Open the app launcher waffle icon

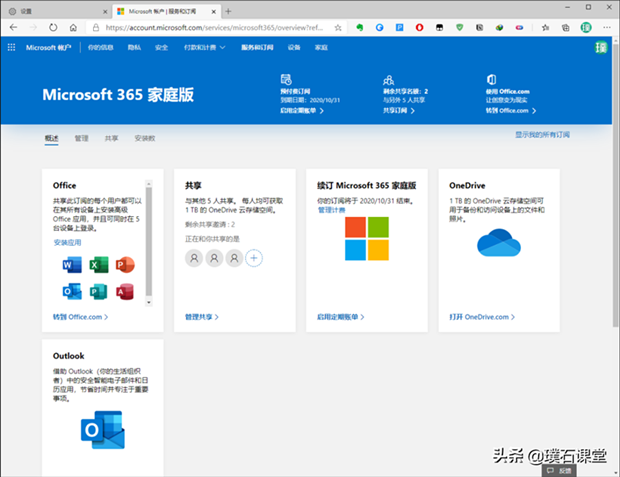click(x=11, y=47)
